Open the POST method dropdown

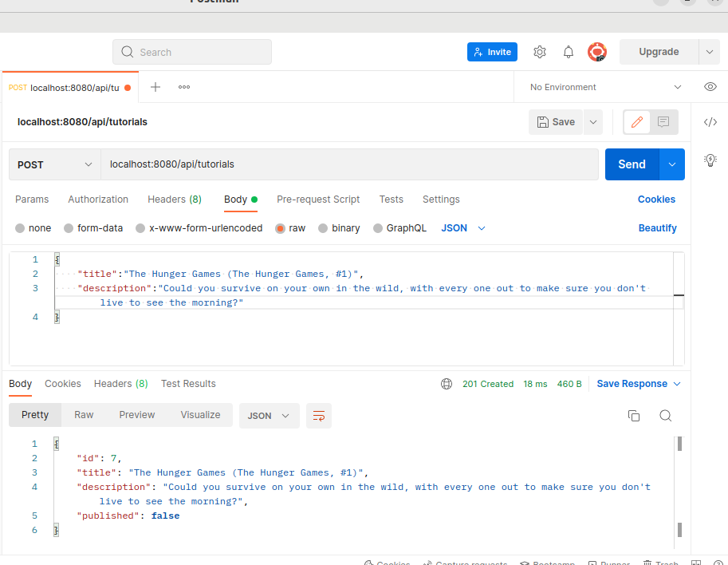(55, 165)
